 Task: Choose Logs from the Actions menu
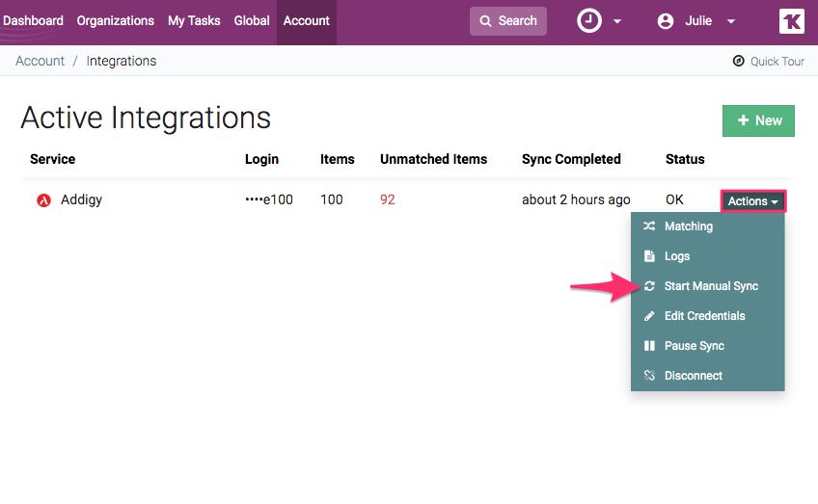click(707, 256)
